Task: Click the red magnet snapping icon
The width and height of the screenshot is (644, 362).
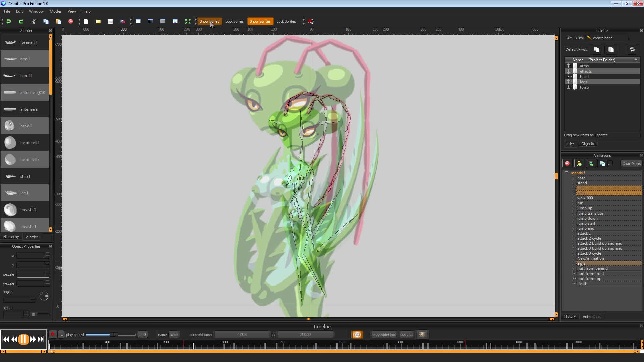Action: [311, 21]
